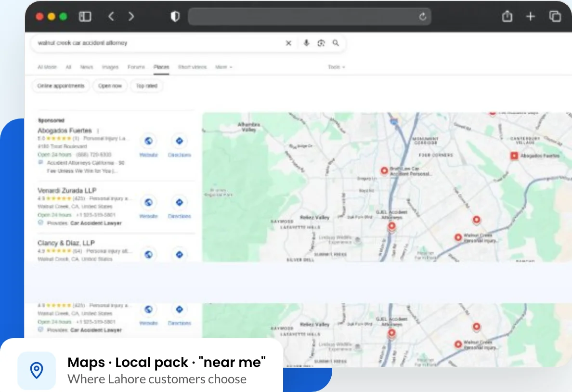The height and width of the screenshot is (392, 572).
Task: Open the Tools dropdown
Action: click(337, 67)
